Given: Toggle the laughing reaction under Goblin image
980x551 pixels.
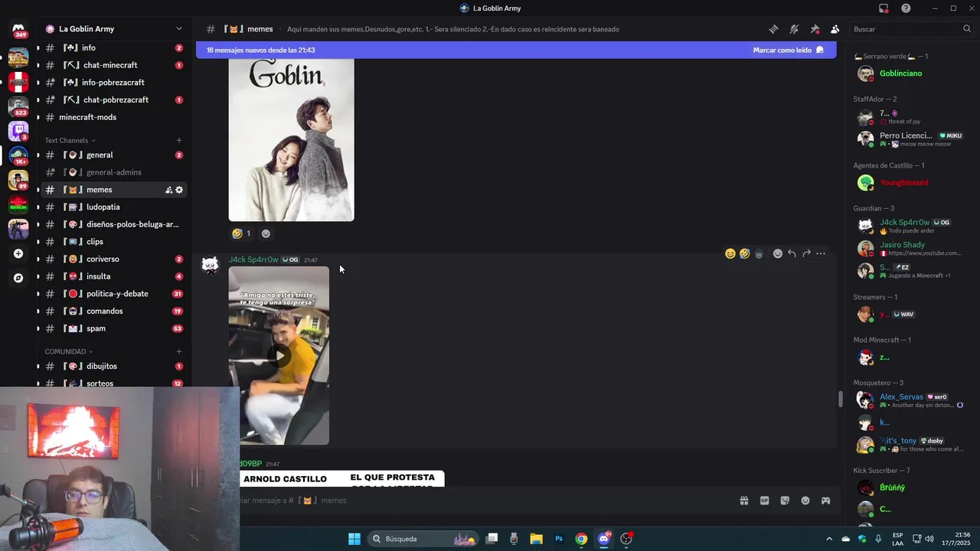Looking at the screenshot, I should click(241, 233).
